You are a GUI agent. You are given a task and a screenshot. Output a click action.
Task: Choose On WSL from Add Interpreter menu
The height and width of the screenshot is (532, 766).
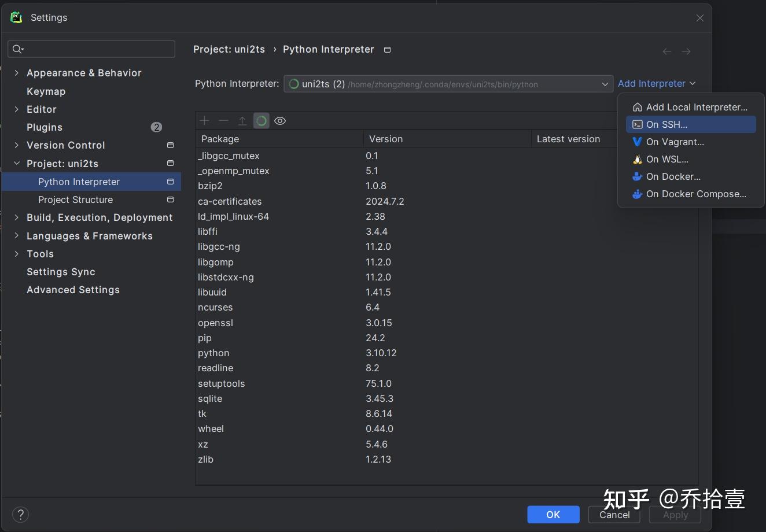click(667, 159)
